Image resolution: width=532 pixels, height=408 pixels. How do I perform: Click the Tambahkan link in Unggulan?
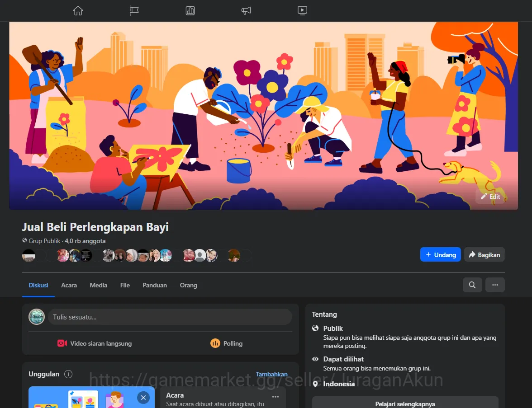pos(271,374)
